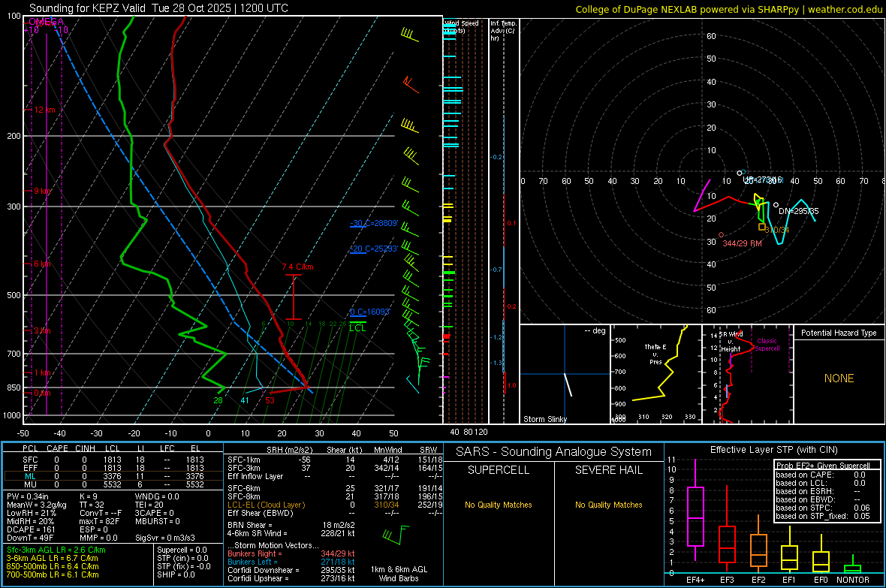Click the 'SRH (m2/s2)' column header
886x588 pixels.
point(289,450)
